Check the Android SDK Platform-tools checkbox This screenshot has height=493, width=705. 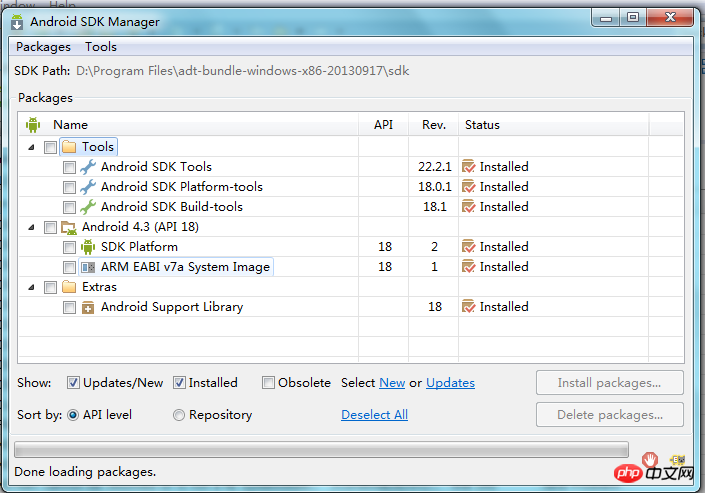pyautogui.click(x=69, y=187)
